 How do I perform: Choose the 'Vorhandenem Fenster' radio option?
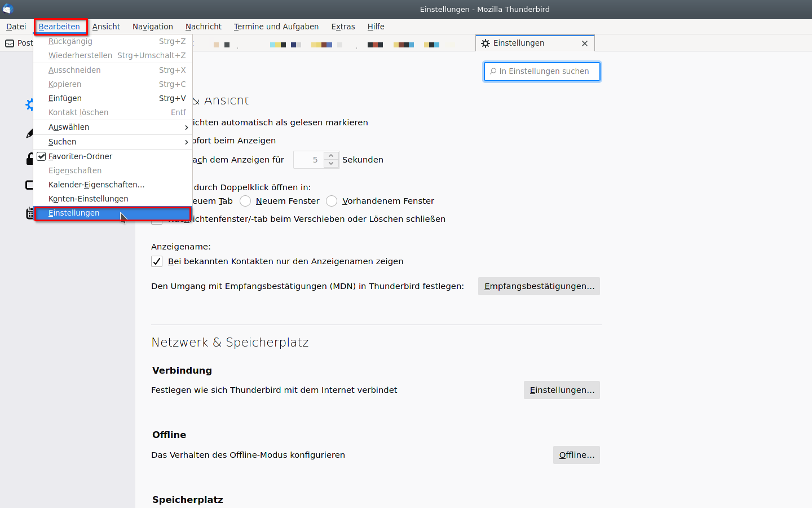click(332, 201)
